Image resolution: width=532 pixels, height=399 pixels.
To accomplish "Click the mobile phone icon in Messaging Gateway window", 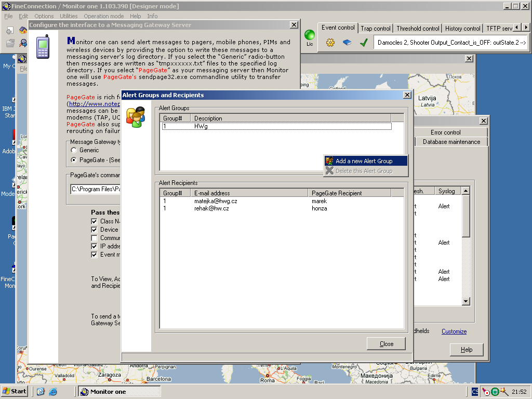I will (x=43, y=46).
